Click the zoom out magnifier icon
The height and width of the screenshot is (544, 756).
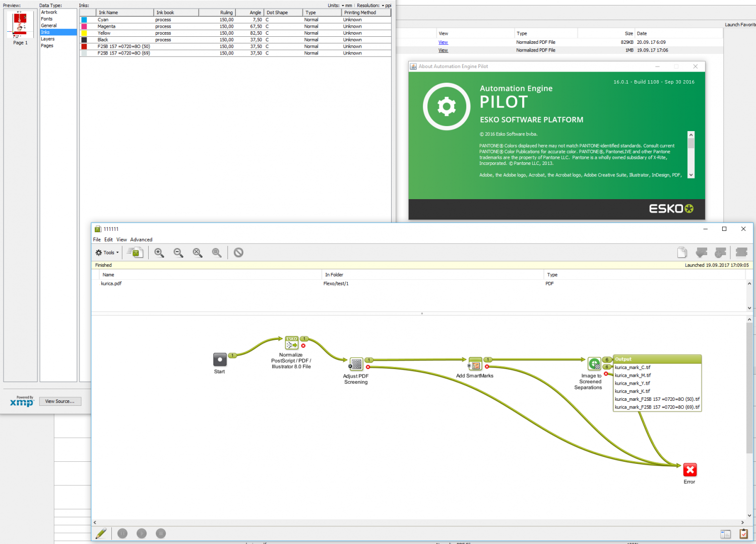(178, 253)
